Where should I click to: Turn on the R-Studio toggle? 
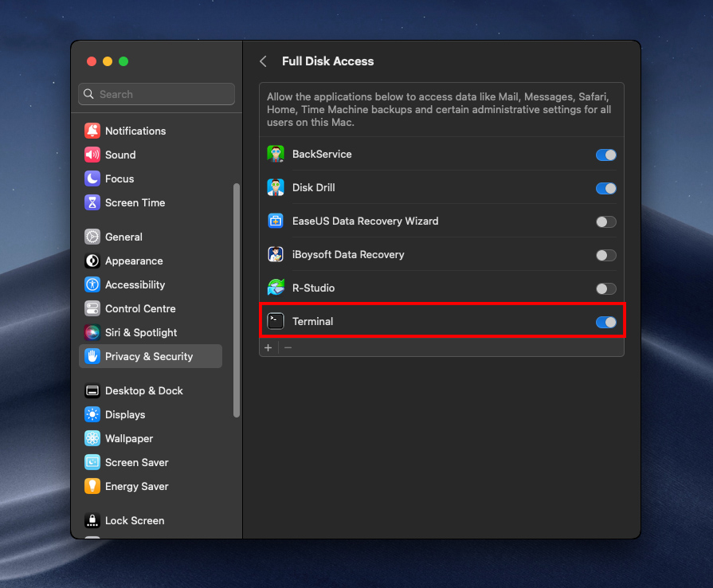tap(606, 288)
